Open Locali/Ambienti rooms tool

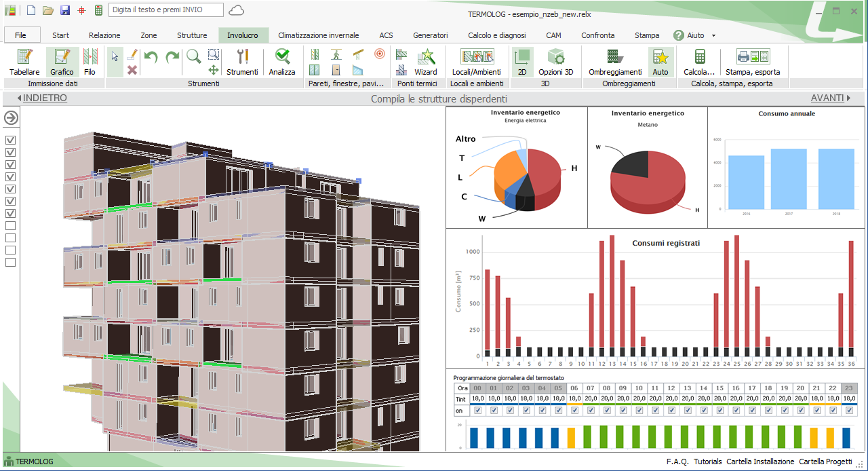tap(477, 62)
